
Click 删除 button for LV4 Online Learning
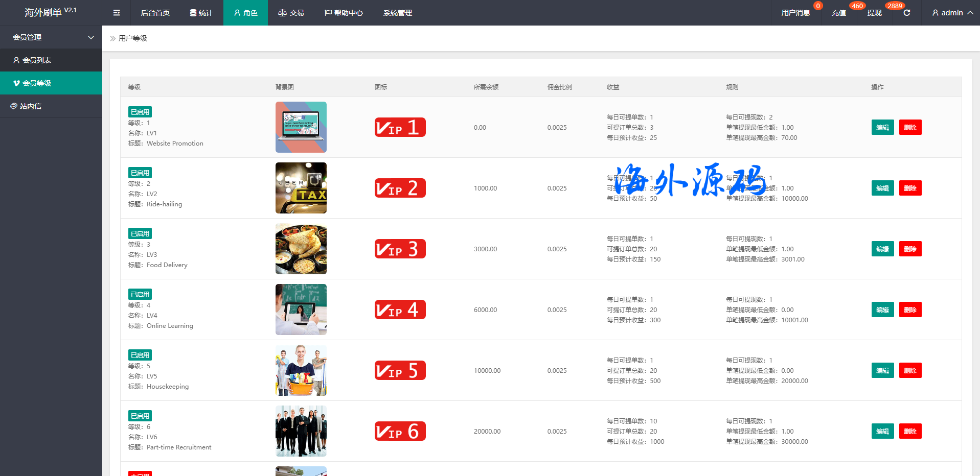click(x=910, y=310)
